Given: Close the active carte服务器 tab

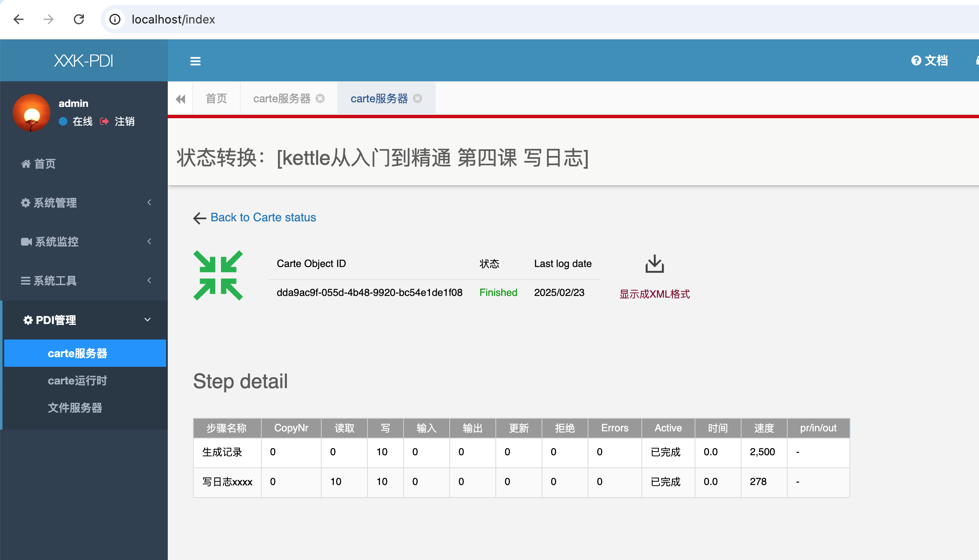Looking at the screenshot, I should tap(417, 99).
